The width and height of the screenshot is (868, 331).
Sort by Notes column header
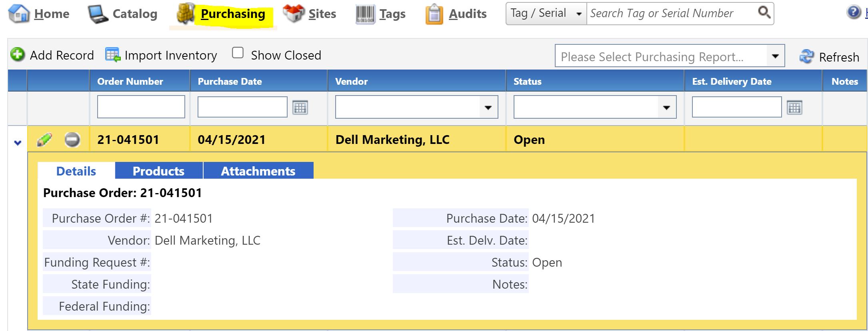coord(845,81)
